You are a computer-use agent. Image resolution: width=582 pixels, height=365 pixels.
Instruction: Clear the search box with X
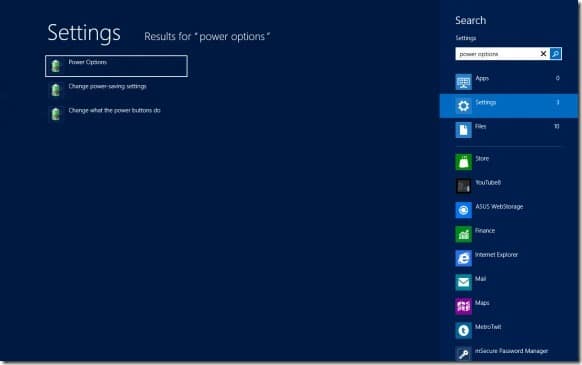[x=543, y=54]
